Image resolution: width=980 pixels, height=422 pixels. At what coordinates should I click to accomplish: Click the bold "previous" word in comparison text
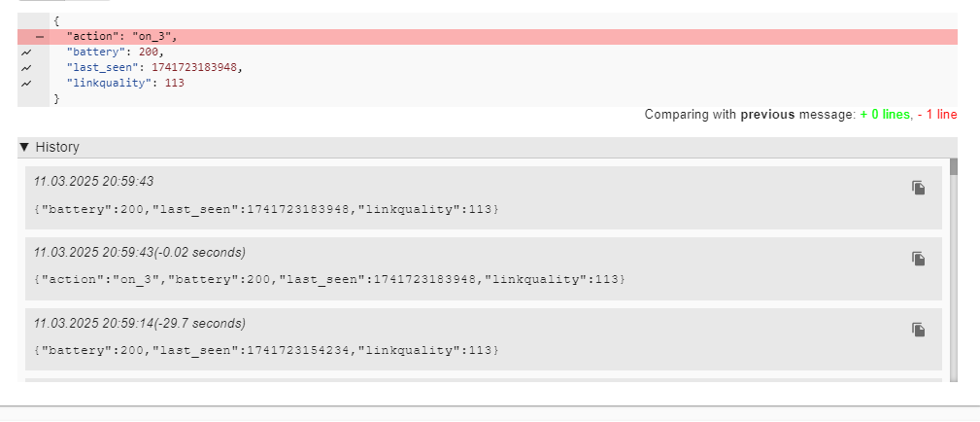pyautogui.click(x=767, y=115)
